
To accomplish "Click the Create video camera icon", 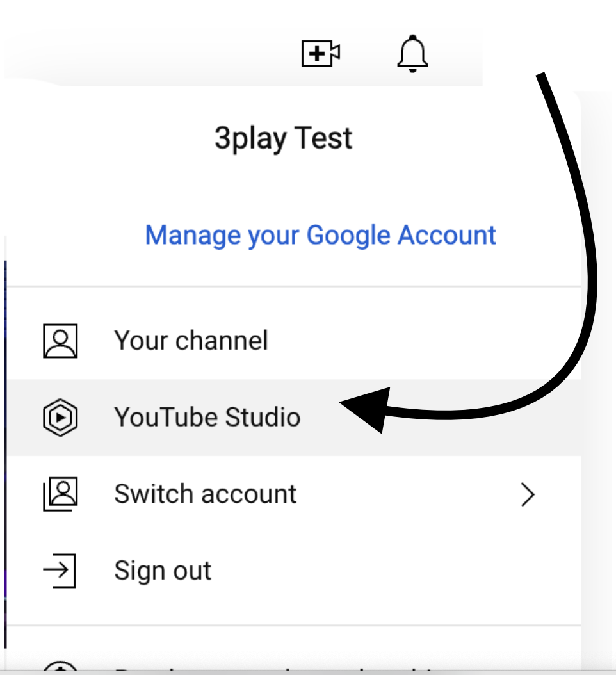I will 321,53.
